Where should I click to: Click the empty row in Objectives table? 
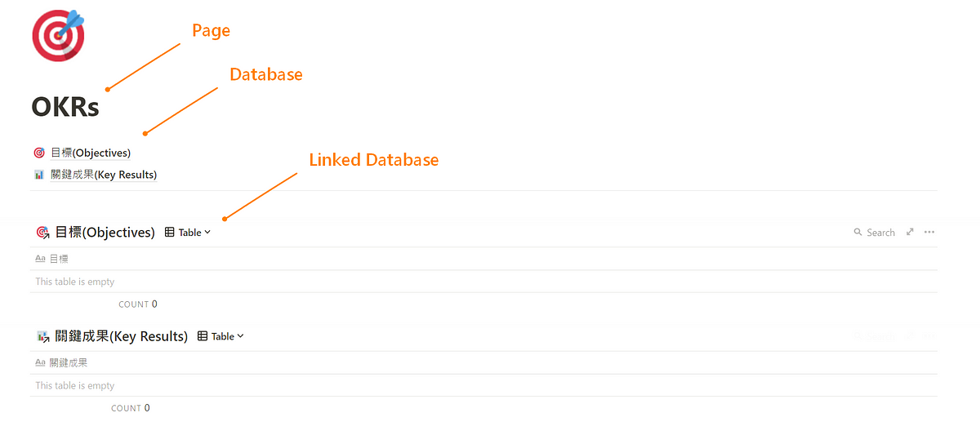click(x=483, y=282)
